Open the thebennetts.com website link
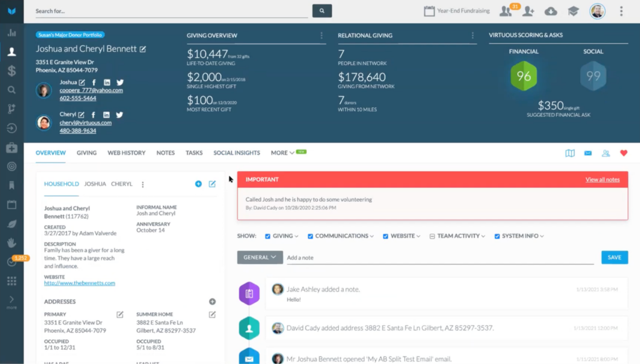The image size is (640, 364). (79, 283)
